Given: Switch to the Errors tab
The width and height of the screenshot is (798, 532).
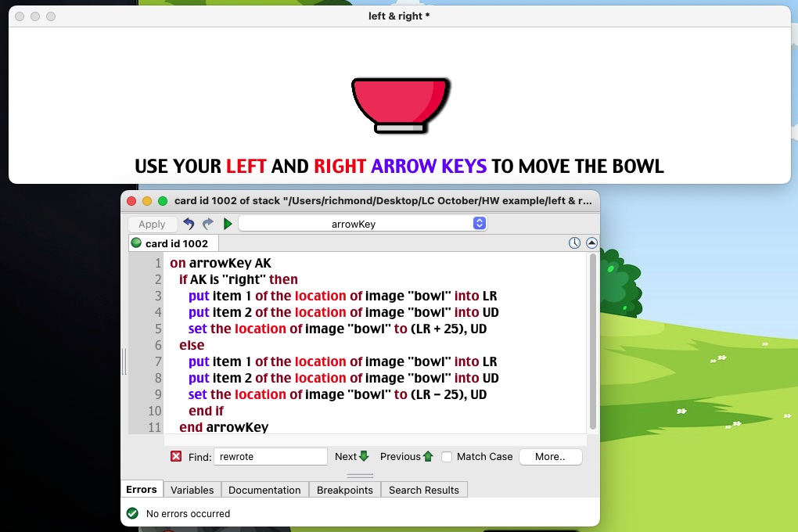Looking at the screenshot, I should click(x=142, y=489).
